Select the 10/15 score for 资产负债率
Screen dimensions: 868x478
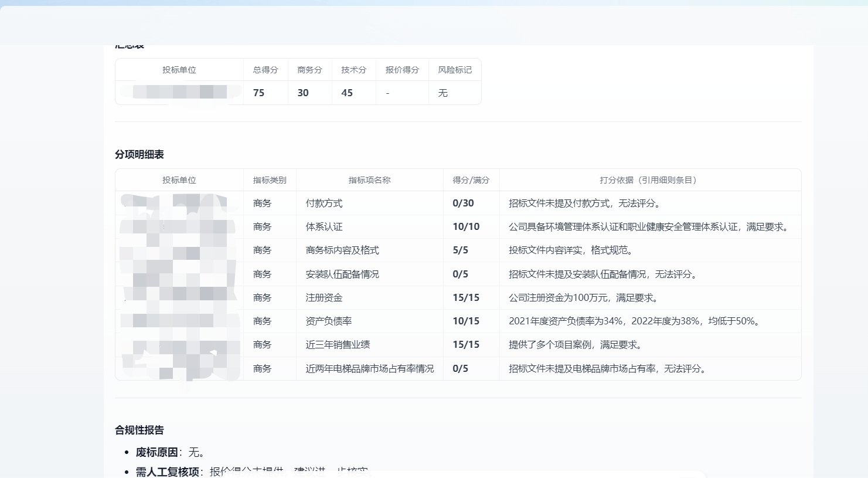pyautogui.click(x=466, y=321)
